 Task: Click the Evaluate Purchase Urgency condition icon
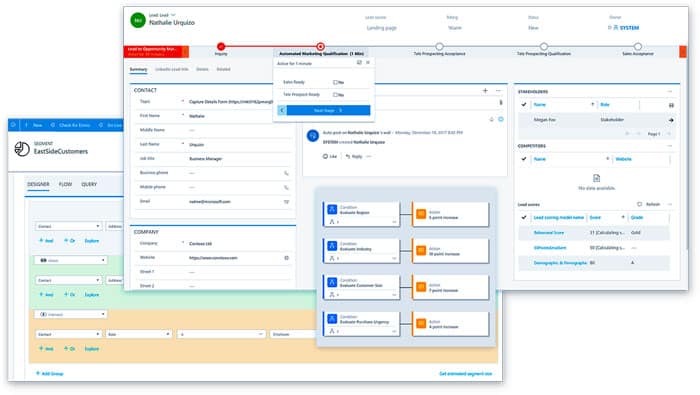(x=332, y=319)
